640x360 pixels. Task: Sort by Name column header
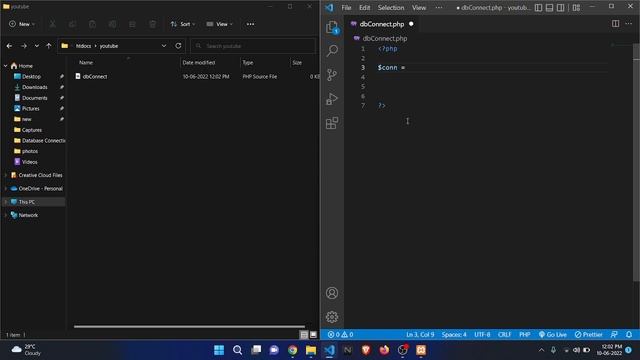[x=86, y=62]
